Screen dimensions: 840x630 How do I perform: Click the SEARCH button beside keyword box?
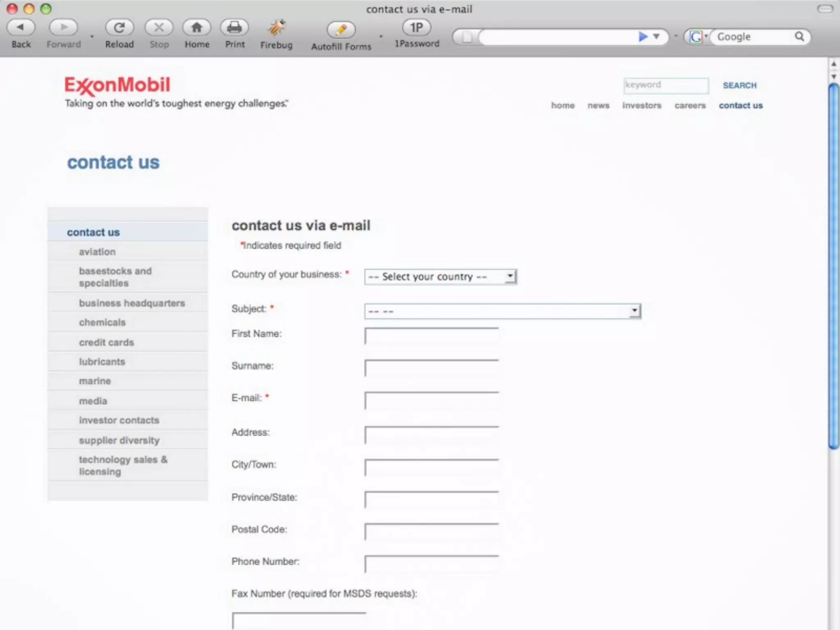click(740, 85)
